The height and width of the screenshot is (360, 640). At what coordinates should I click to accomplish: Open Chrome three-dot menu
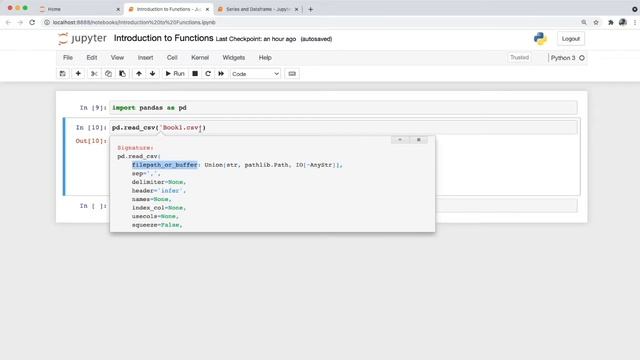coord(635,22)
